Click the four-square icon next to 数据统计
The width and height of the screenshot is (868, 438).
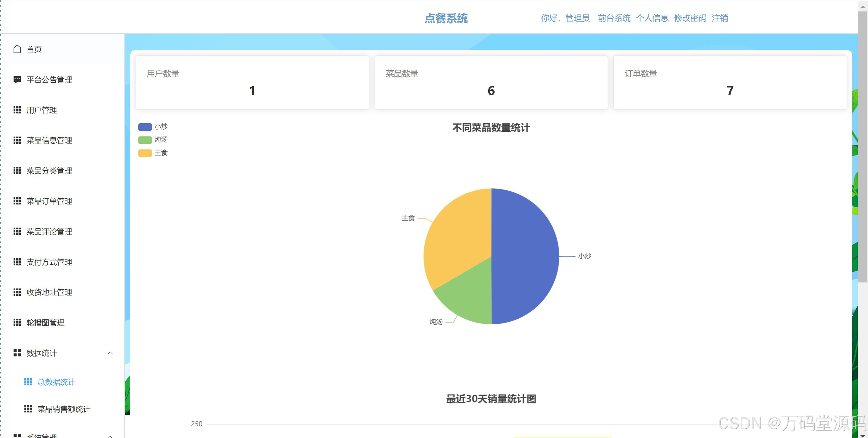pyautogui.click(x=17, y=353)
